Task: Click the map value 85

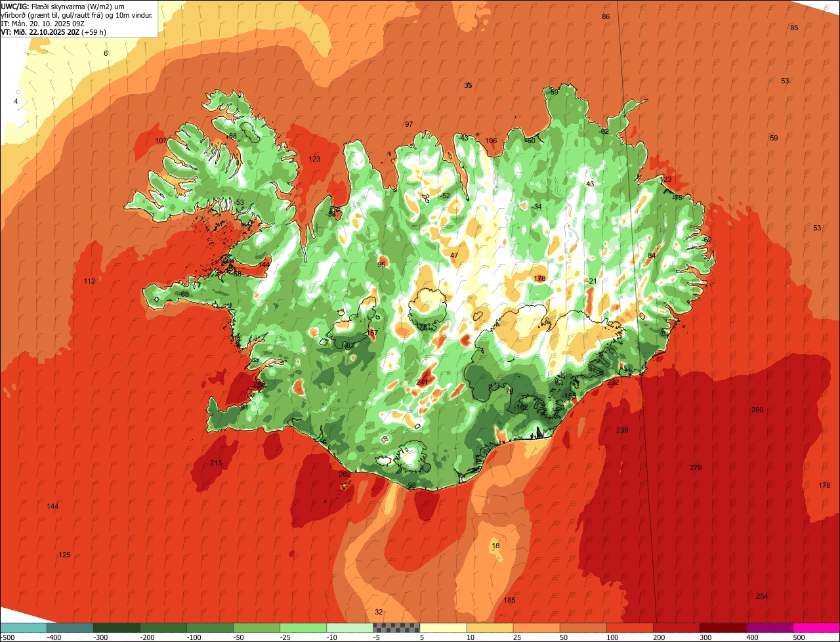Action: tap(794, 28)
